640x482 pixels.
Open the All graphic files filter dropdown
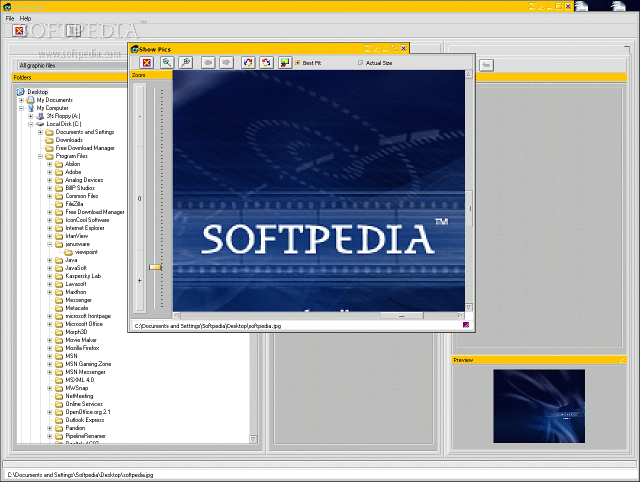72,65
